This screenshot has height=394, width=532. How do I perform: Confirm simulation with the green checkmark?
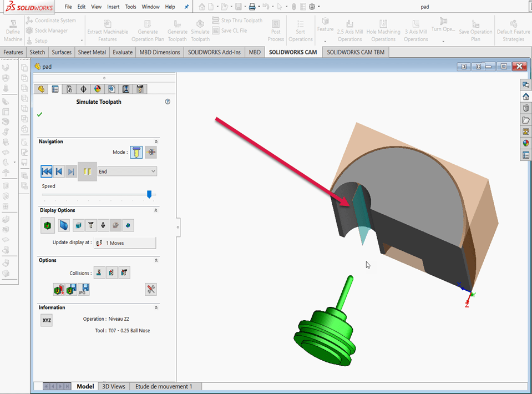click(40, 114)
